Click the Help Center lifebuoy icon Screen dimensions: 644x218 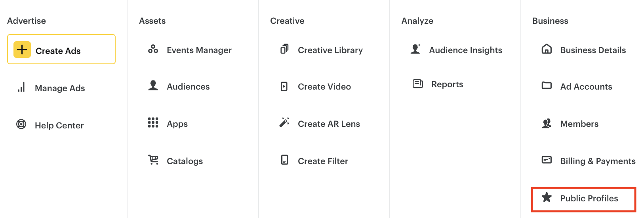pos(21,124)
